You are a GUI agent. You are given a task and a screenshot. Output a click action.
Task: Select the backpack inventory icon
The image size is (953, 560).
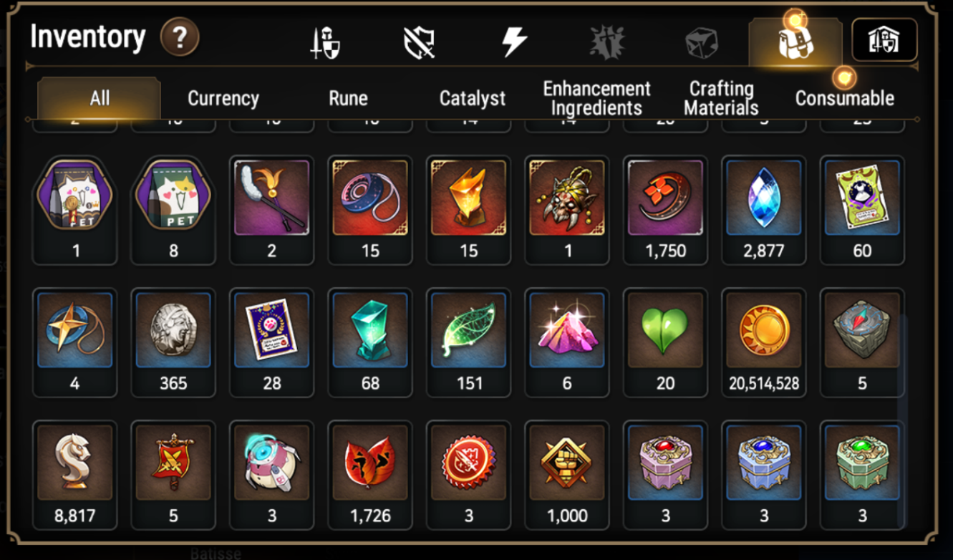[x=795, y=43]
